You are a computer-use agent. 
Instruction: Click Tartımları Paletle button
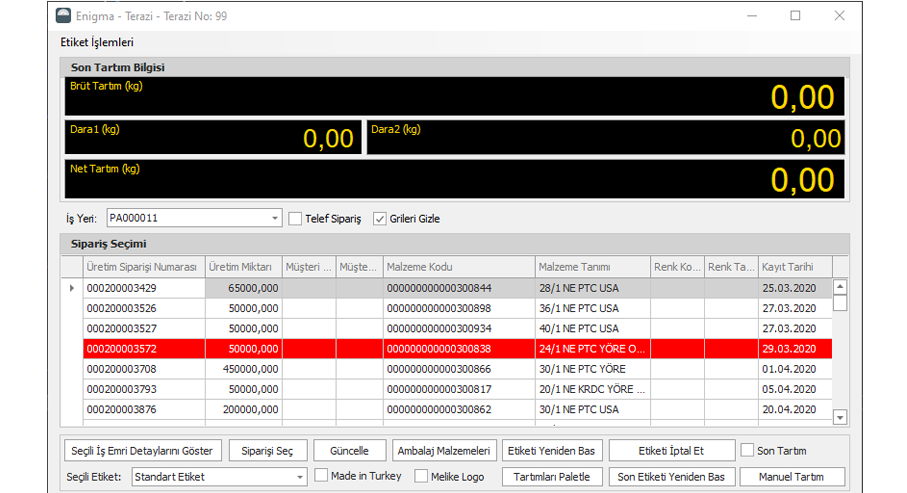point(552,477)
